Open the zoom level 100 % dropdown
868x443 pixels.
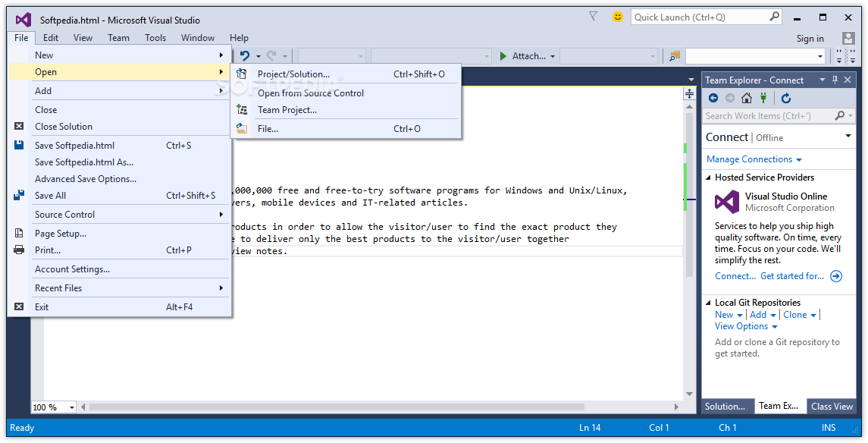tap(72, 407)
